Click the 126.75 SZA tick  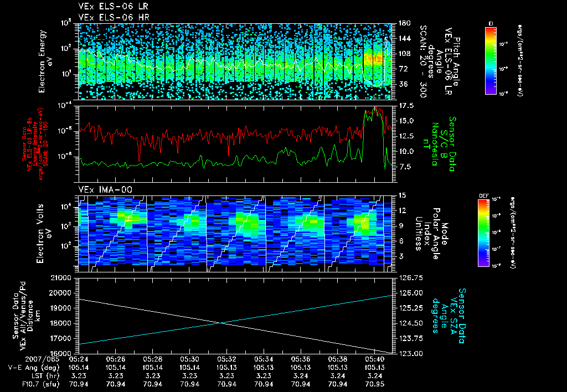(410, 278)
